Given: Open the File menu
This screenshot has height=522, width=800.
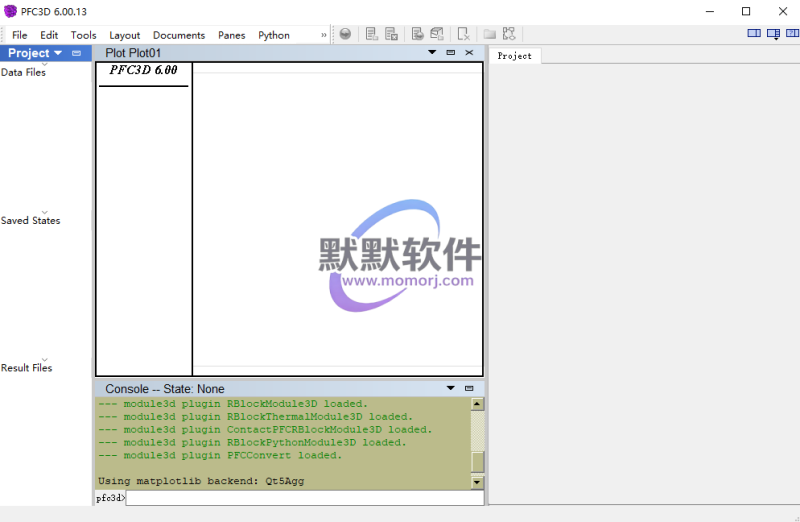Looking at the screenshot, I should point(19,35).
